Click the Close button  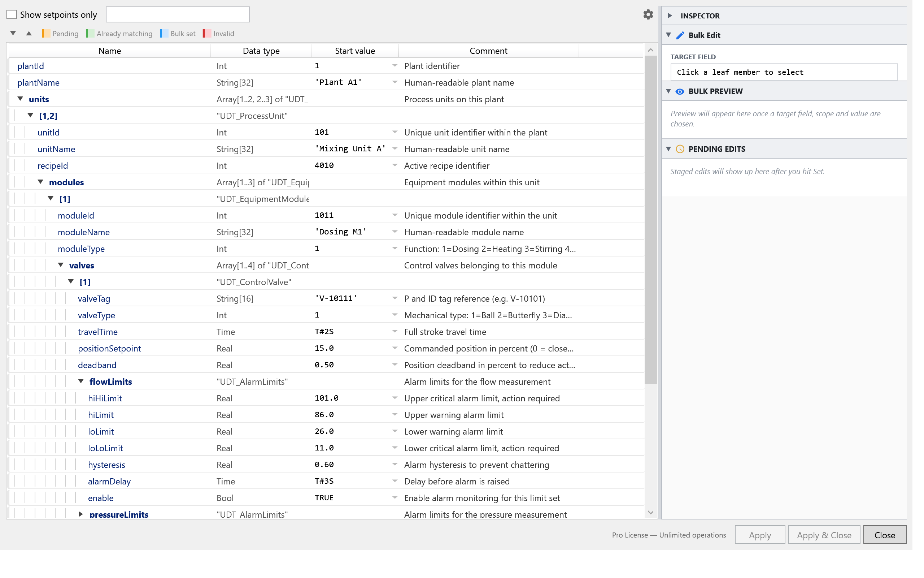(x=885, y=535)
